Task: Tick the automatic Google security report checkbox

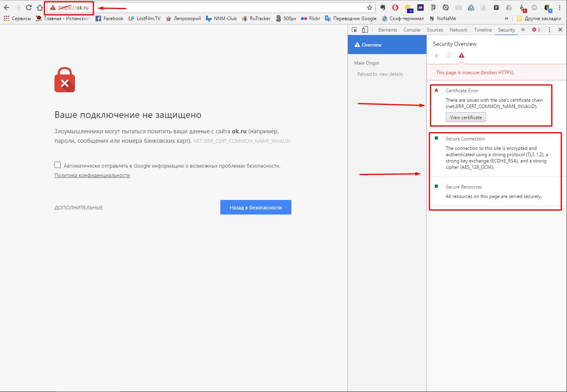Action: tap(58, 165)
